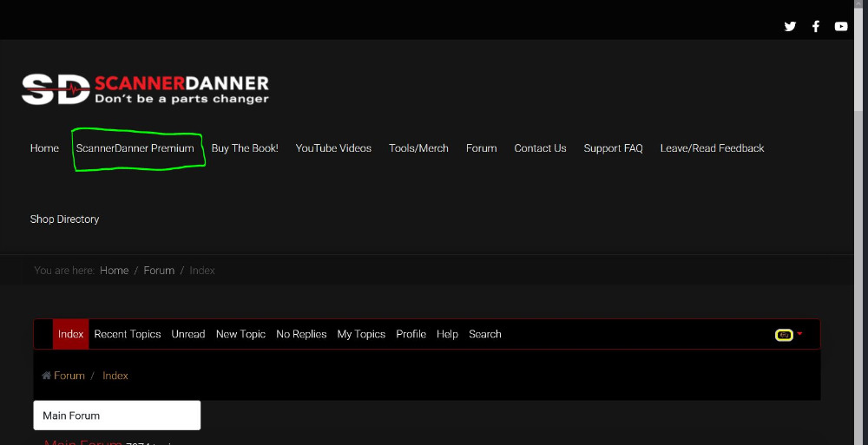Start a New Topic
This screenshot has height=445, width=868.
240,334
